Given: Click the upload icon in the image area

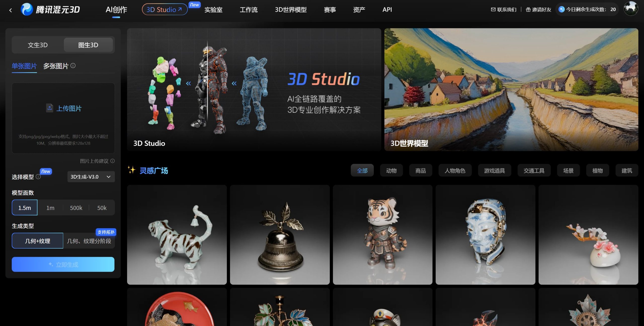Looking at the screenshot, I should point(50,108).
